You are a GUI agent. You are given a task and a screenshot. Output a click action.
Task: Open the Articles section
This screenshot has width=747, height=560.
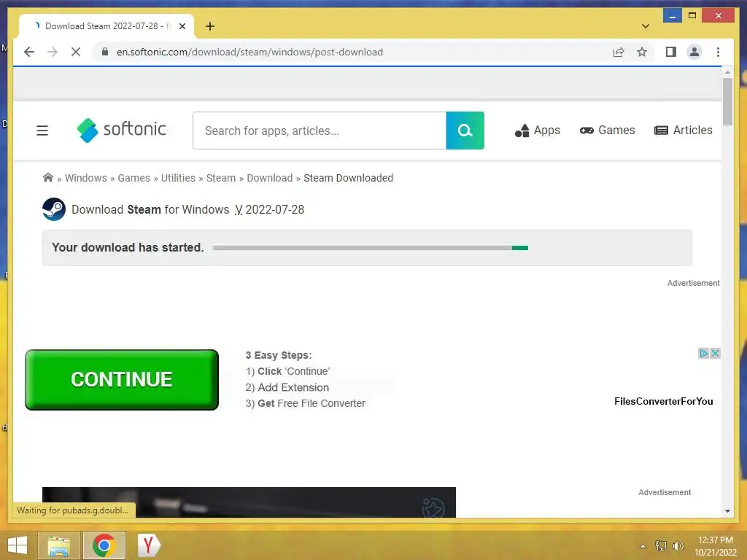click(683, 131)
